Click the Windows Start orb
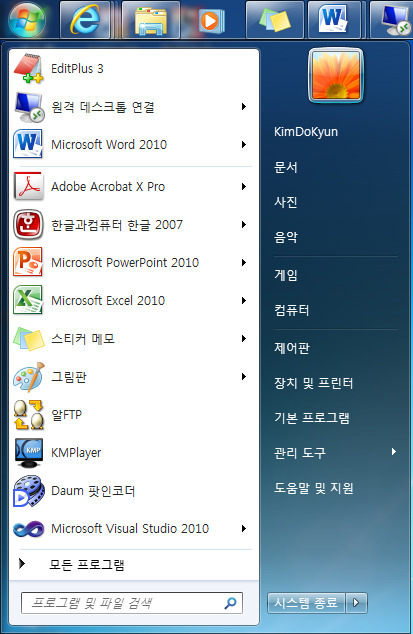413x634 pixels. pos(27,19)
